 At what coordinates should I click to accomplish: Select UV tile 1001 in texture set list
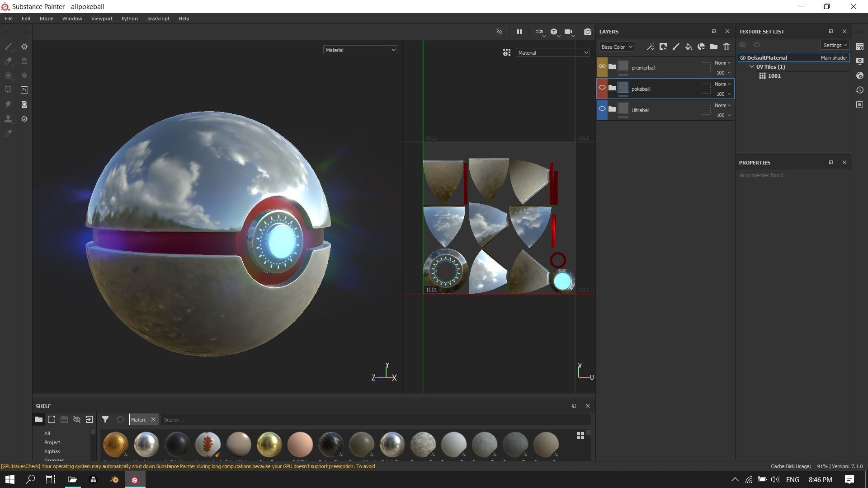tap(774, 76)
